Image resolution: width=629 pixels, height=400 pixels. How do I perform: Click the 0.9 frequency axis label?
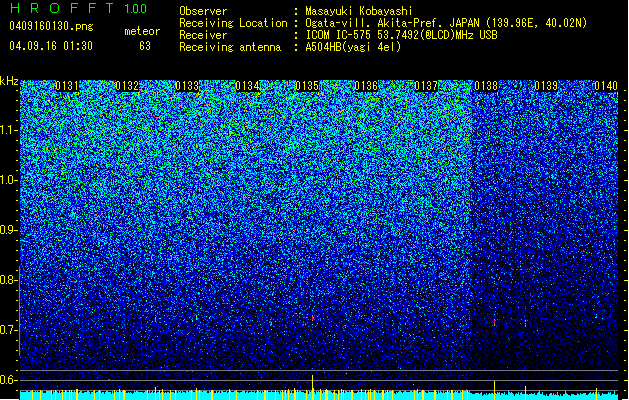click(8, 230)
